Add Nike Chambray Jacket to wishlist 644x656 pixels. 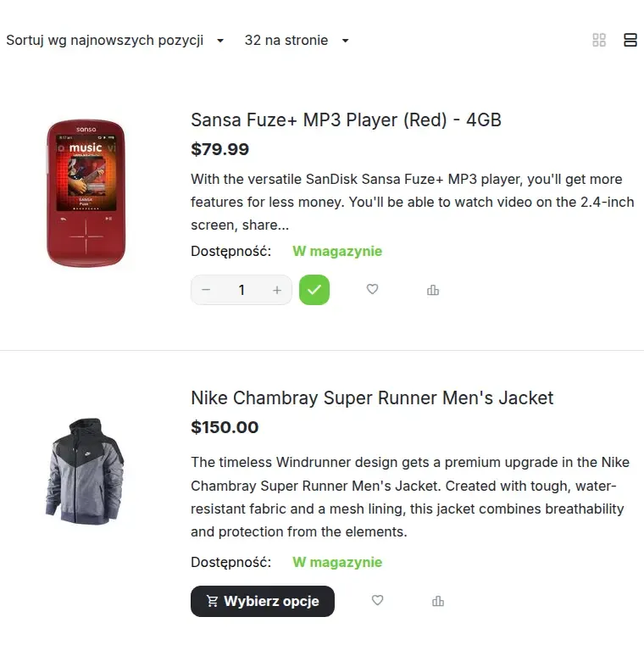(377, 600)
